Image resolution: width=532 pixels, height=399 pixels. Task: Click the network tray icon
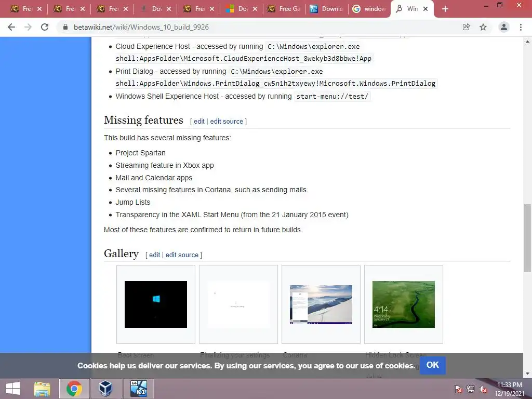471,389
